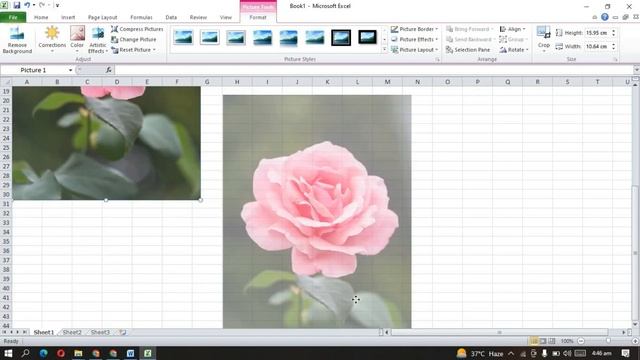Screen dimensions: 640x360
Task: Open Artistic Effects gallery
Action: pyautogui.click(x=98, y=40)
